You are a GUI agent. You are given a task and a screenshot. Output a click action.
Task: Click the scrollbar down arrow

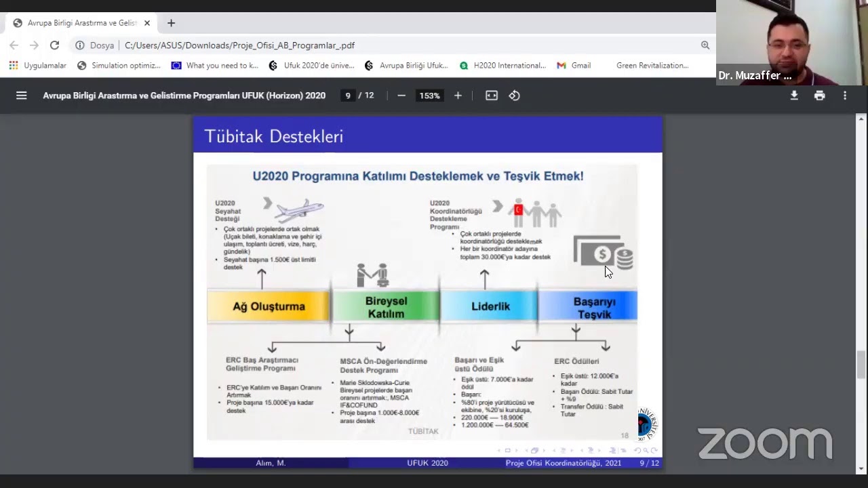pyautogui.click(x=861, y=468)
